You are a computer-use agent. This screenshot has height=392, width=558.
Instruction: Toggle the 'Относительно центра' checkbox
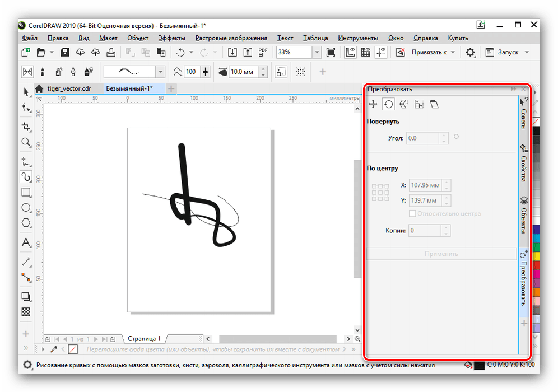point(412,213)
